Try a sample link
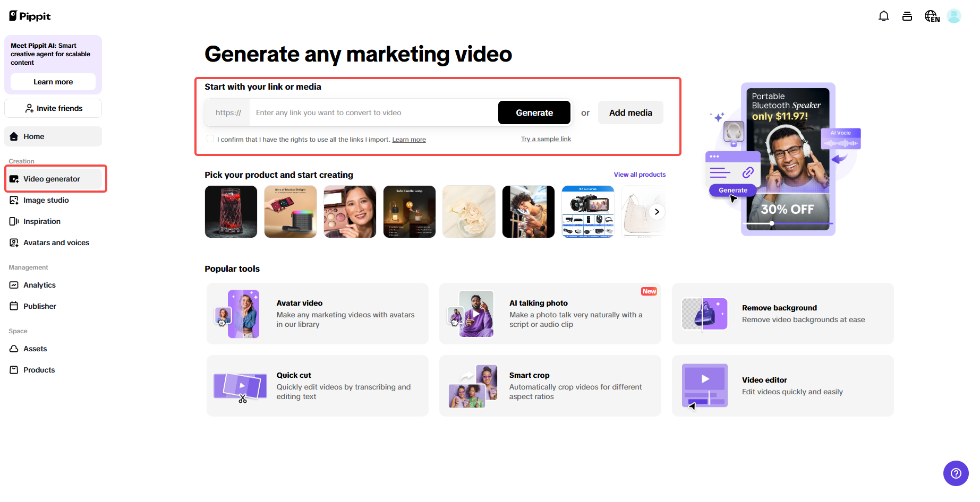 [546, 139]
